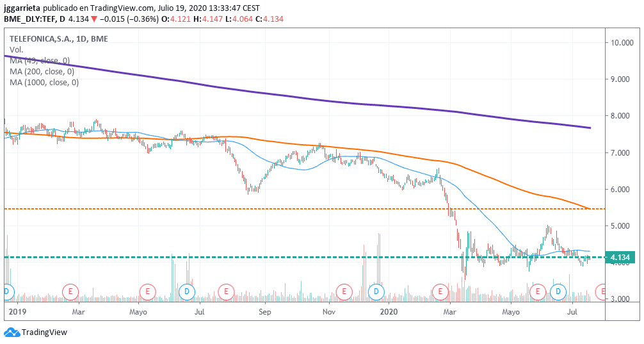
Task: Click the high value H:4.147
Action: [207, 19]
